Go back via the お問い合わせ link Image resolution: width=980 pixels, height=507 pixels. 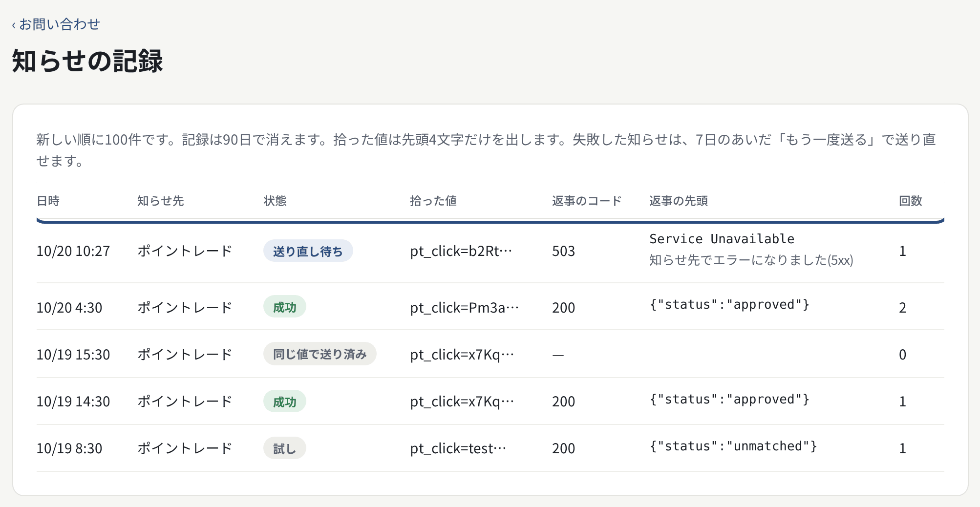[56, 24]
